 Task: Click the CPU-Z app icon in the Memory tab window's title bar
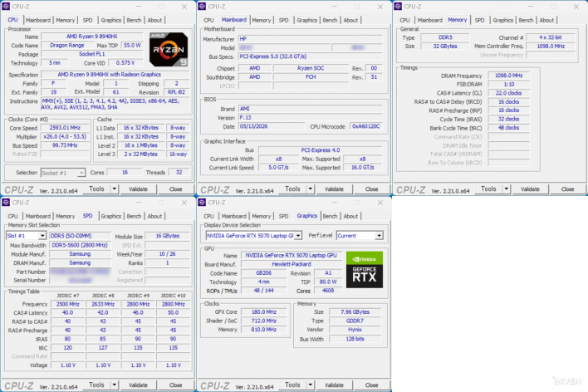[x=398, y=7]
